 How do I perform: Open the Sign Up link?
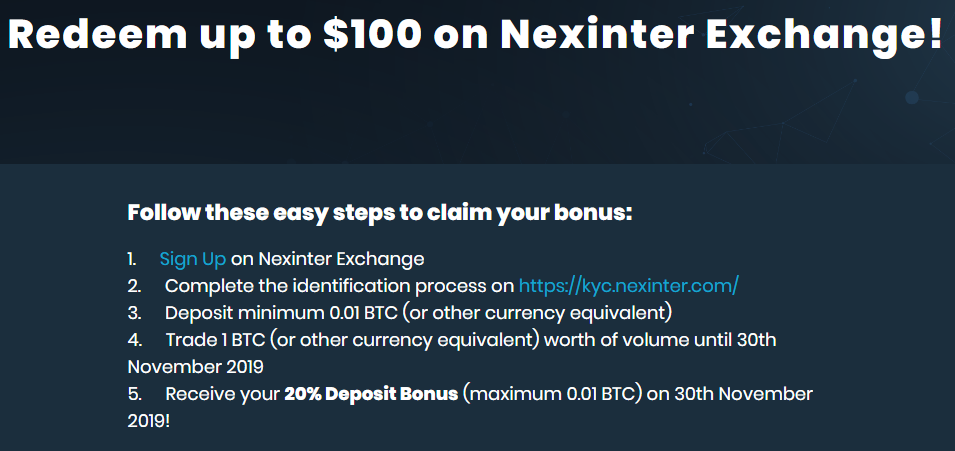[x=192, y=260]
